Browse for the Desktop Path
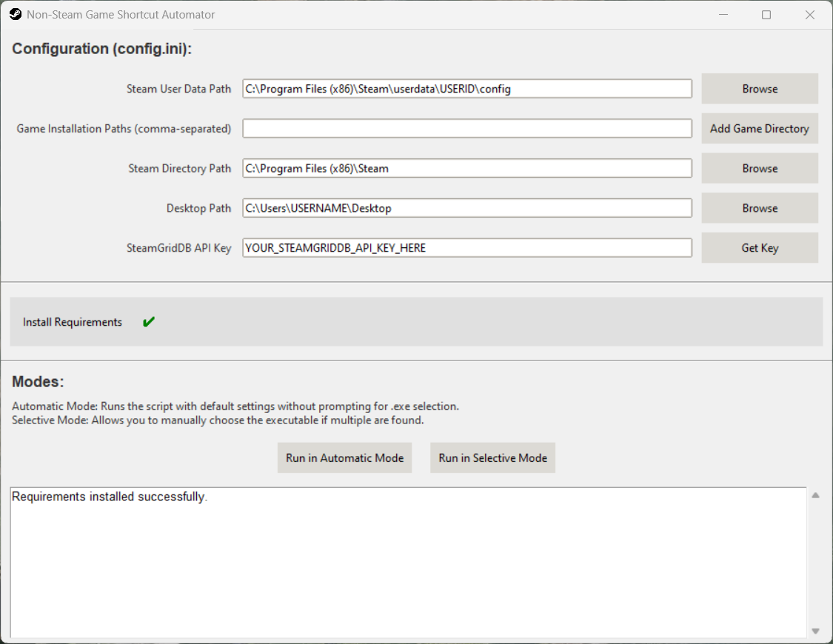The image size is (833, 644). 760,208
